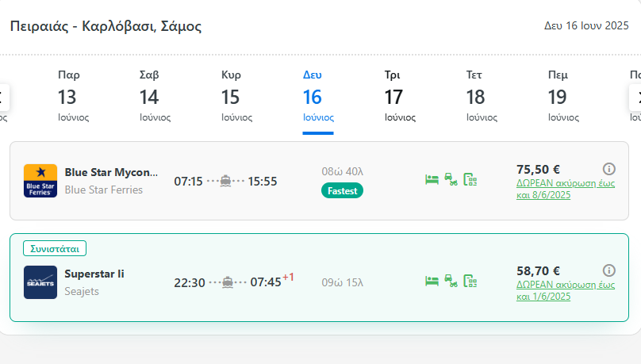This screenshot has width=641, height=364.
Task: Pick Thursday 19 June date tab
Action: (558, 98)
